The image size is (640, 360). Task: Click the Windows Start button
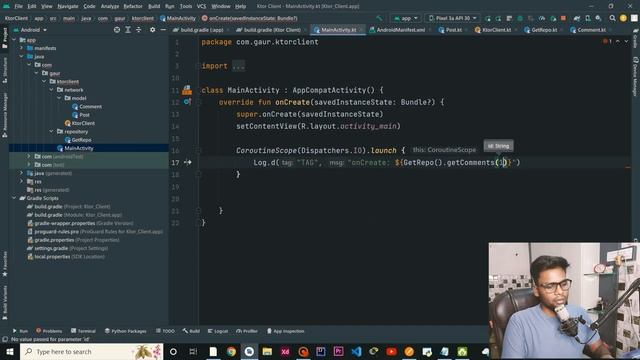(x=9, y=351)
